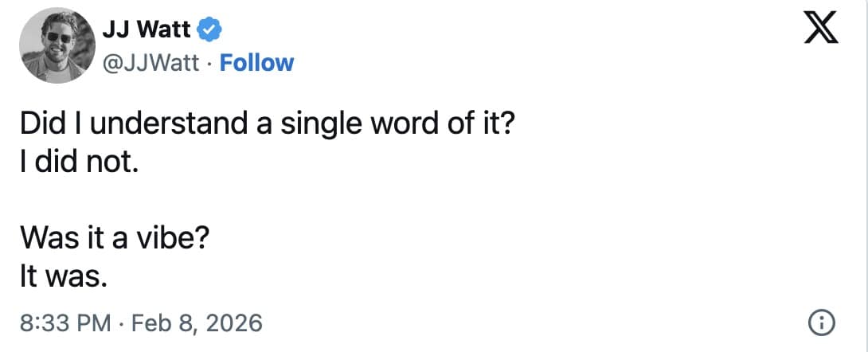Open JJ Watt's profile picture

53,47
